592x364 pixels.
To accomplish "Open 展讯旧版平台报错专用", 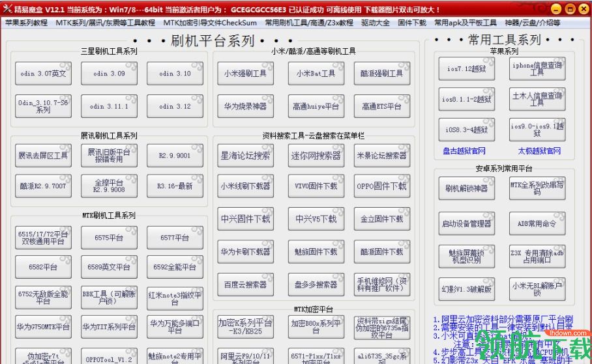I will coord(109,156).
